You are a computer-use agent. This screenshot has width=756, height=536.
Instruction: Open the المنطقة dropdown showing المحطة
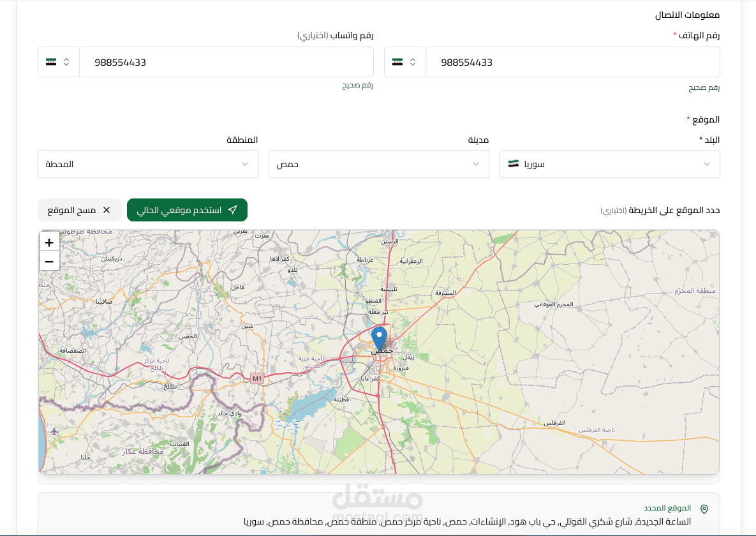[x=148, y=164]
